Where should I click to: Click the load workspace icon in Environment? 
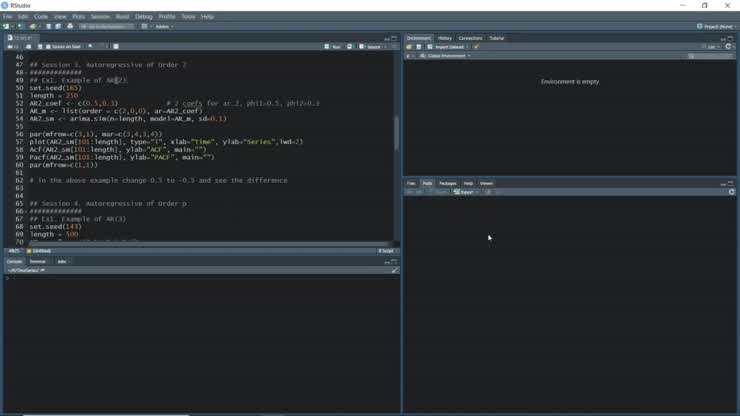click(x=409, y=47)
